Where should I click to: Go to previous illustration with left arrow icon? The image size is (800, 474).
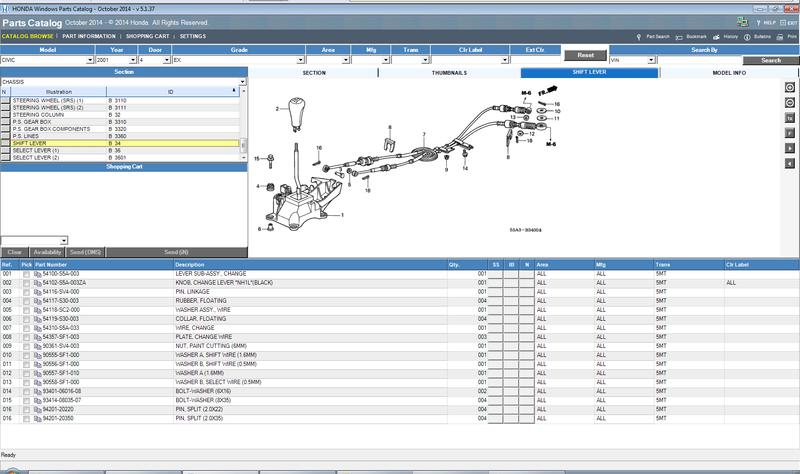click(789, 164)
